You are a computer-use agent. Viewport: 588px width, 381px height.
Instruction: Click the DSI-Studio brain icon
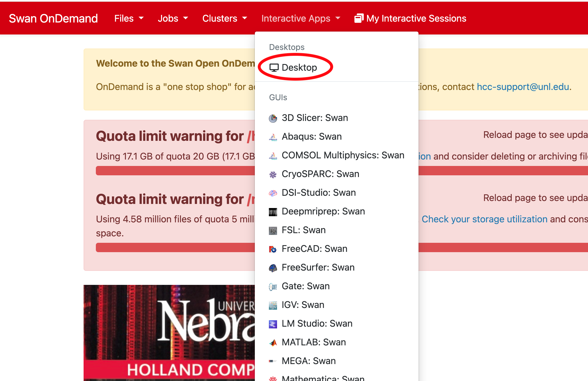point(273,193)
